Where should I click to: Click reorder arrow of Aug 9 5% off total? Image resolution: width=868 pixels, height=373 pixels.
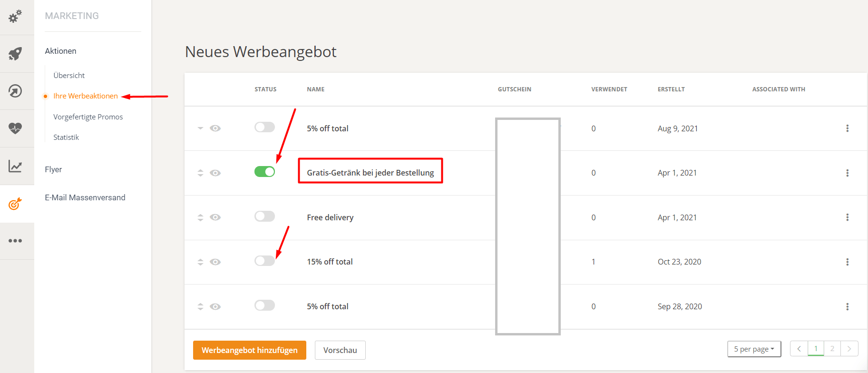click(200, 128)
